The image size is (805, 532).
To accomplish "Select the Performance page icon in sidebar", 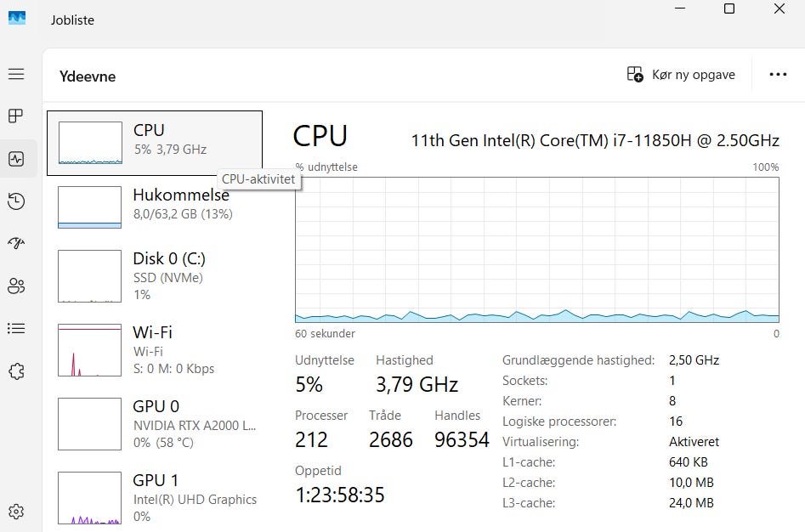I will point(16,159).
